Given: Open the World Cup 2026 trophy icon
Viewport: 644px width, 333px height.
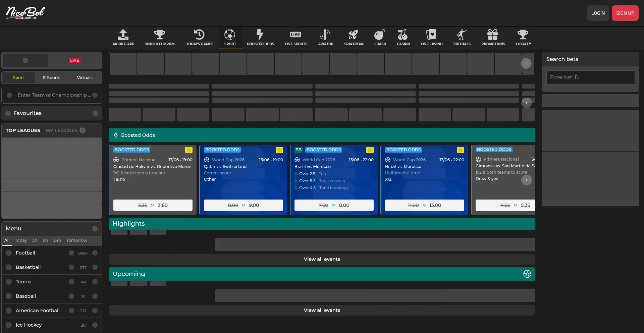Looking at the screenshot, I should point(160,35).
